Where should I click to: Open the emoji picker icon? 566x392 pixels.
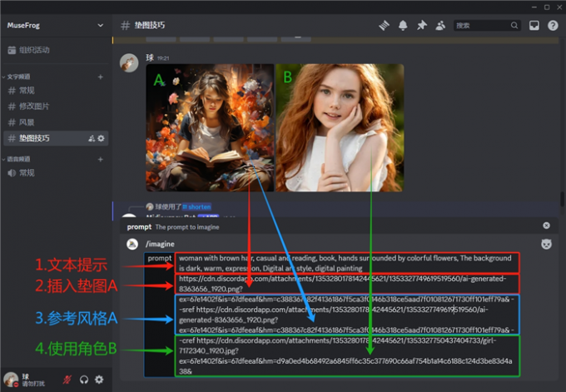[x=547, y=244]
